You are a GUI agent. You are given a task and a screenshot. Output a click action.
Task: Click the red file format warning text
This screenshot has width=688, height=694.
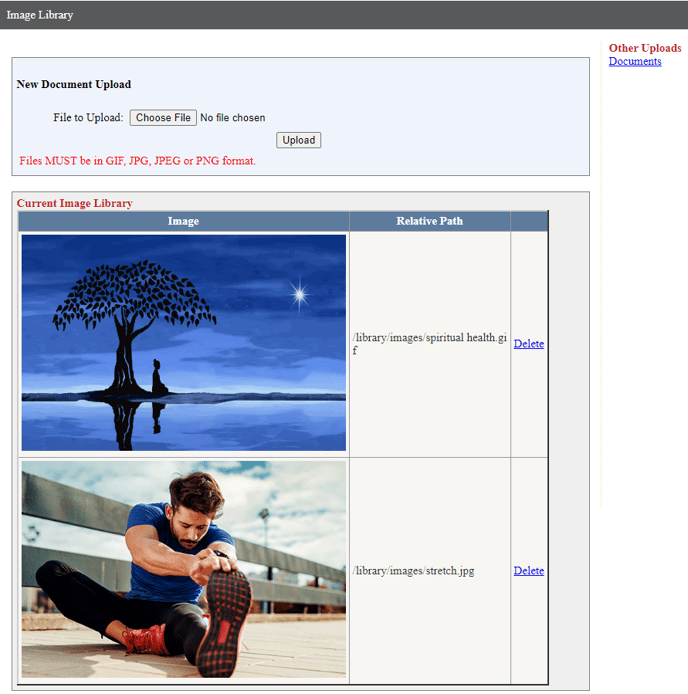(138, 161)
